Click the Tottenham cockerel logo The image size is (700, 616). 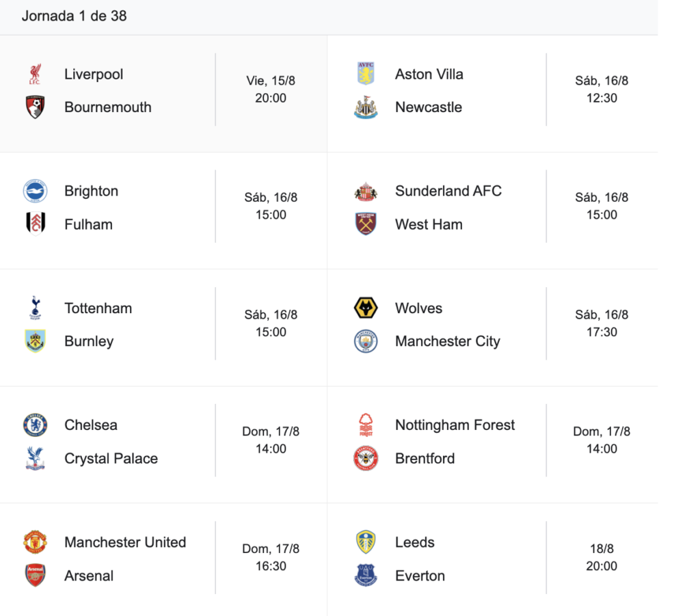click(x=36, y=308)
